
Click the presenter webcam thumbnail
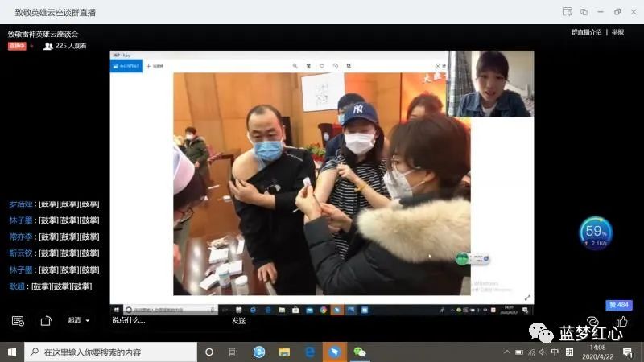point(489,84)
